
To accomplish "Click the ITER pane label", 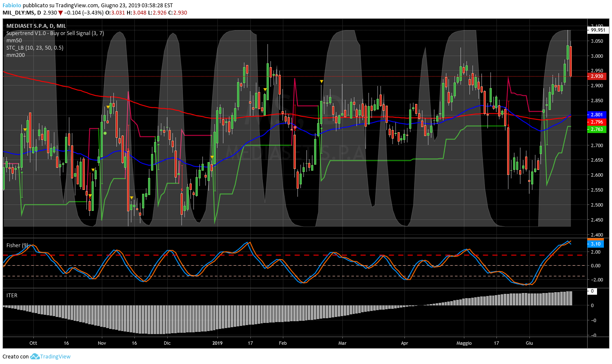I will click(12, 295).
